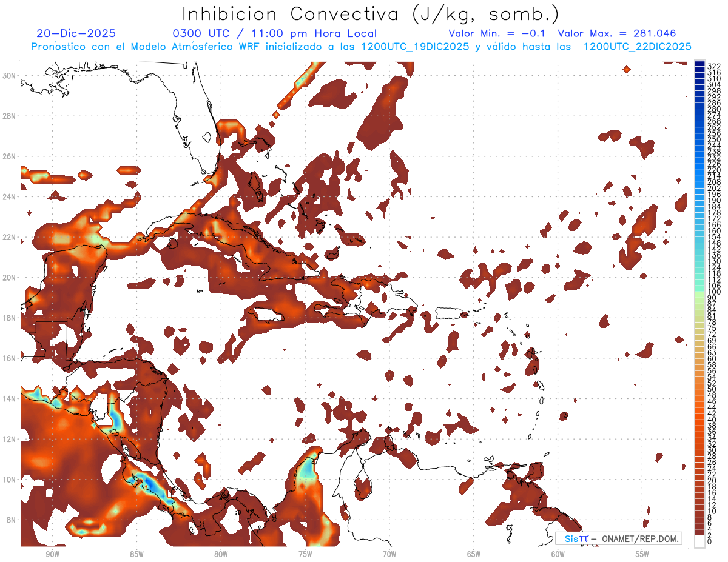Click the "0" value at the bottom of the color scale
The image size is (728, 562).
click(x=710, y=542)
